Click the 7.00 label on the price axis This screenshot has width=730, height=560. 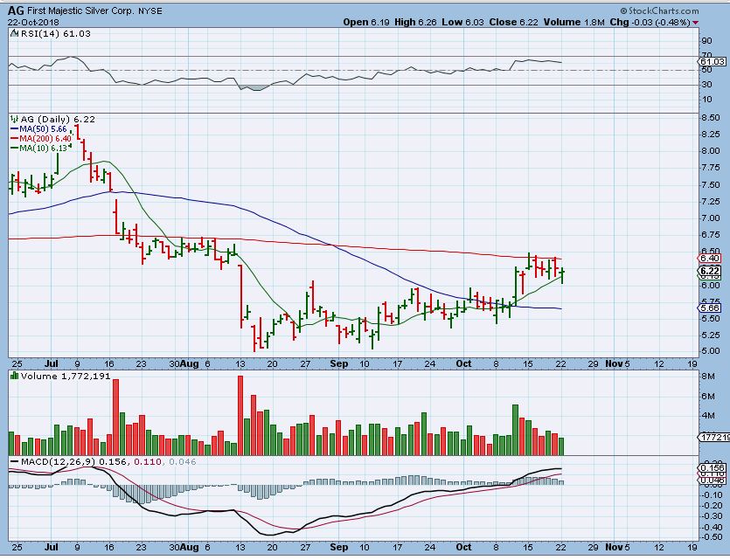[711, 218]
